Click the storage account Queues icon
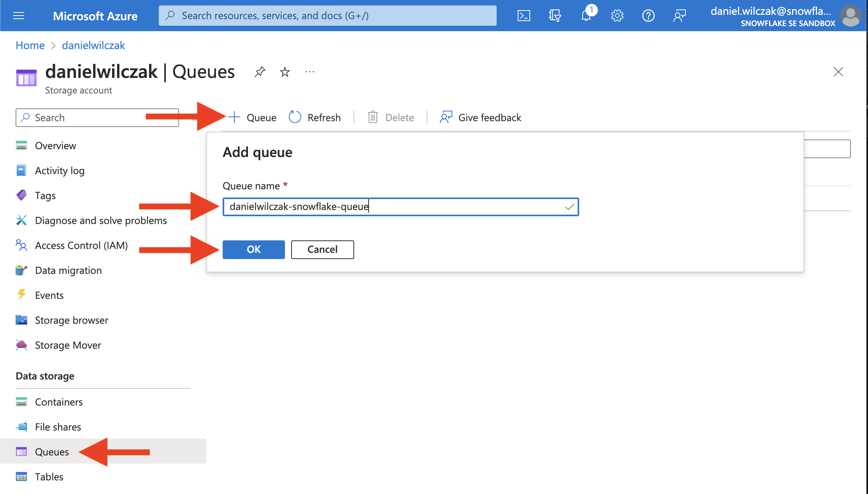Screen dimensions: 868x494 pos(26,78)
